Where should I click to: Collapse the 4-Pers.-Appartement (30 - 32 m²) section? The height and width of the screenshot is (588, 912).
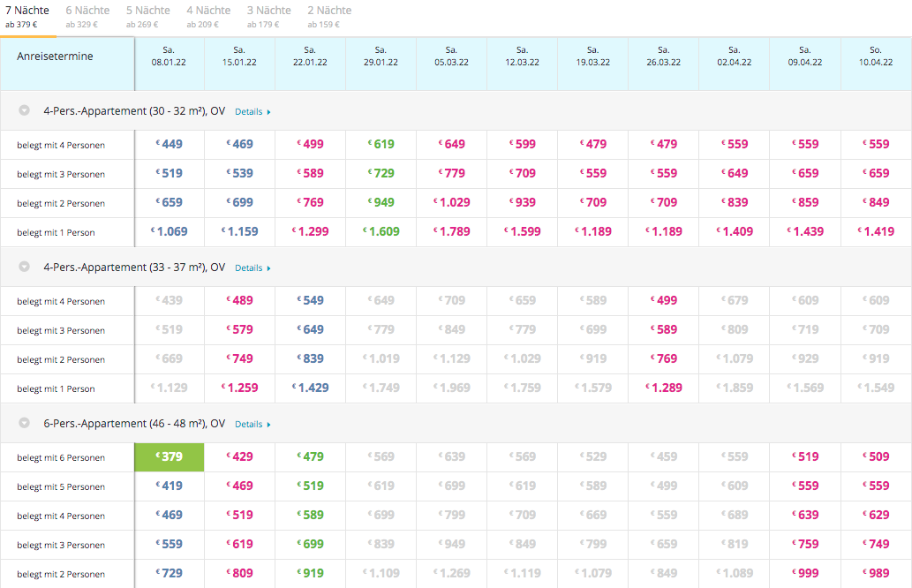point(25,111)
